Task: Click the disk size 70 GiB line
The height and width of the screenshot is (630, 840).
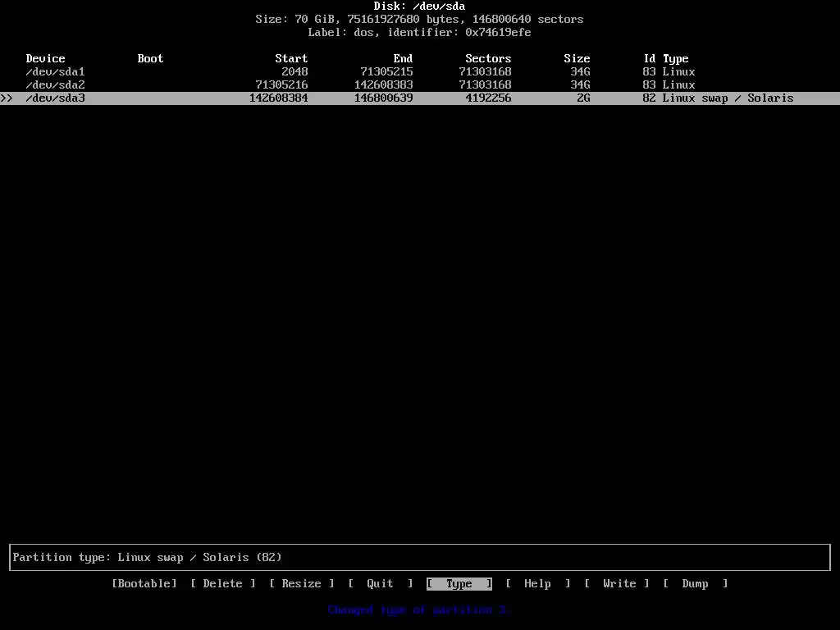Action: [x=419, y=20]
